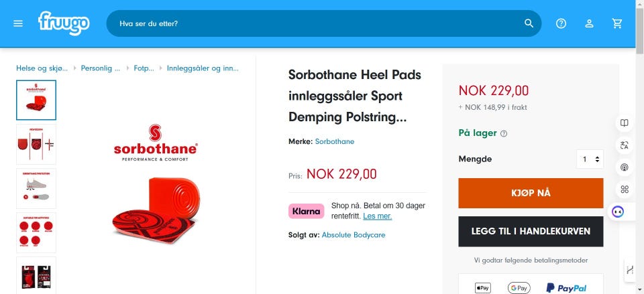Go to Innleggsåler og inn... breadcrumb
This screenshot has height=294, width=644.
(x=202, y=68)
